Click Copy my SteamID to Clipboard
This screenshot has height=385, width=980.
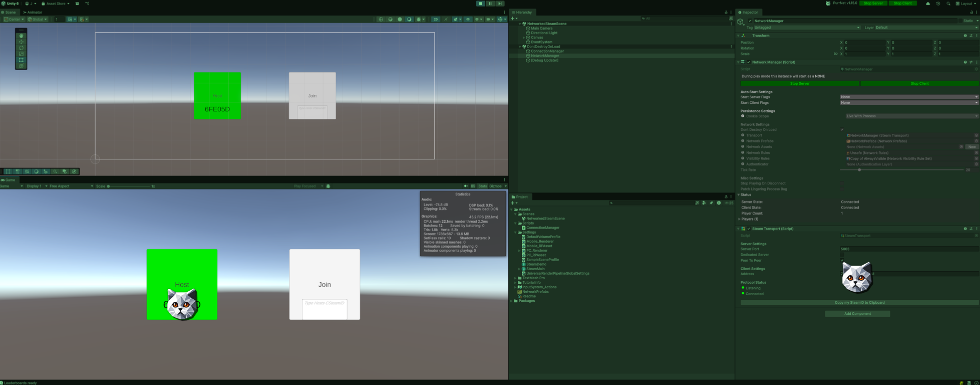(859, 303)
